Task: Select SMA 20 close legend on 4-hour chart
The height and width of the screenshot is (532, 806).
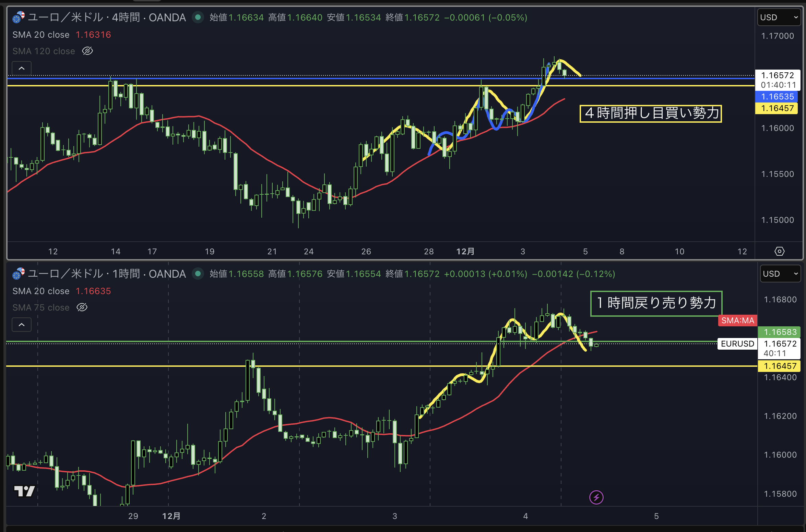Action: click(x=41, y=35)
